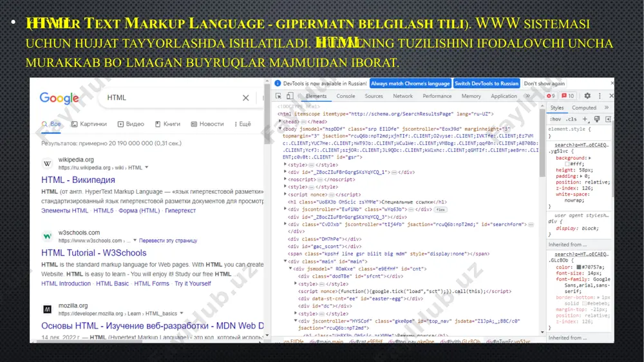
Task: Open the Application tab
Action: click(x=504, y=96)
